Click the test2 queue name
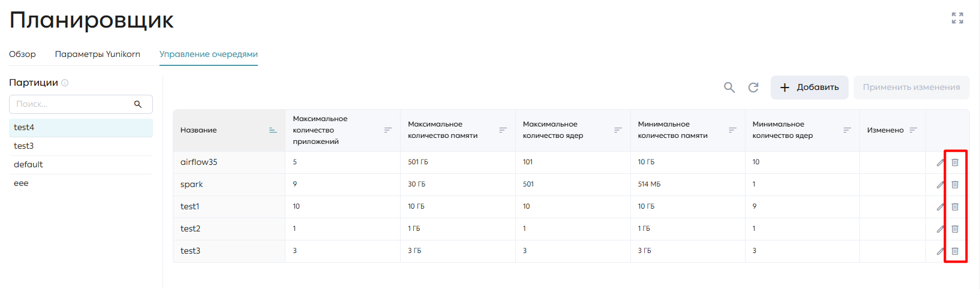This screenshot has width=980, height=289. point(190,229)
